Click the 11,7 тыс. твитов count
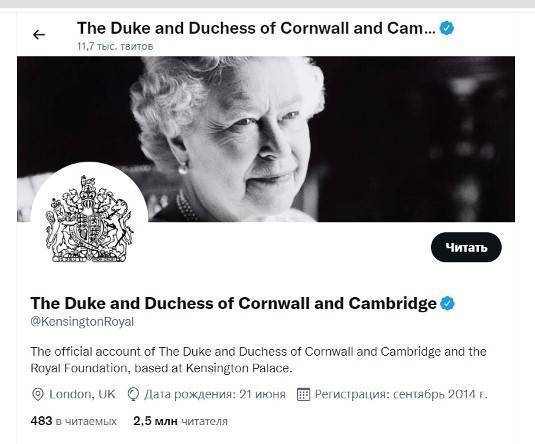This screenshot has height=444, width=535. 115,46
